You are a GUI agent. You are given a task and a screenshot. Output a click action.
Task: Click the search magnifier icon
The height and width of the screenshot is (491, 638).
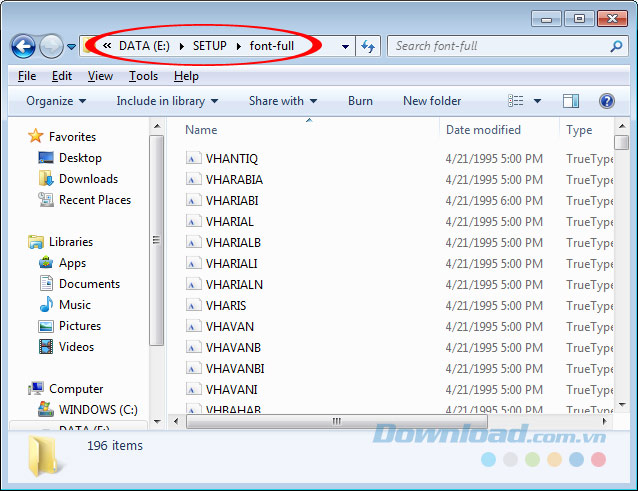click(616, 46)
